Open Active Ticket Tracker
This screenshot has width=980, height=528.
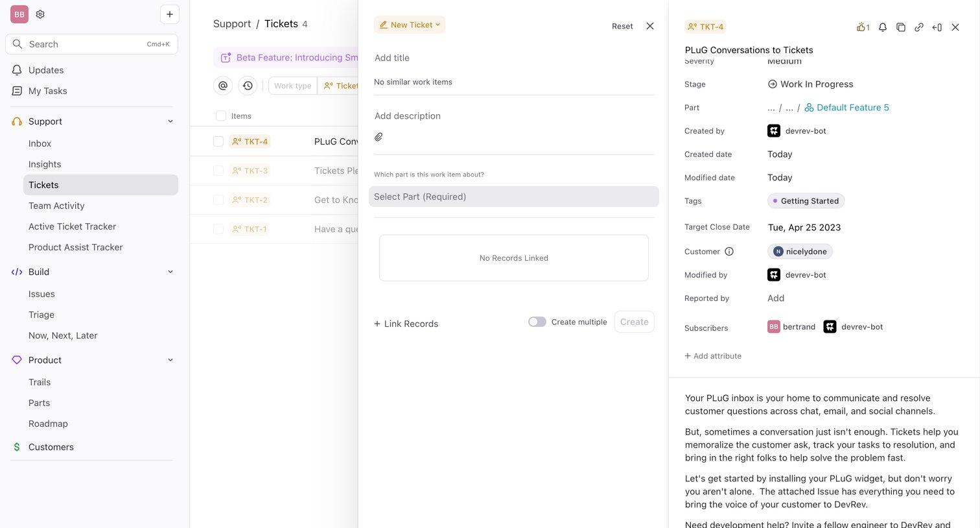tap(72, 226)
